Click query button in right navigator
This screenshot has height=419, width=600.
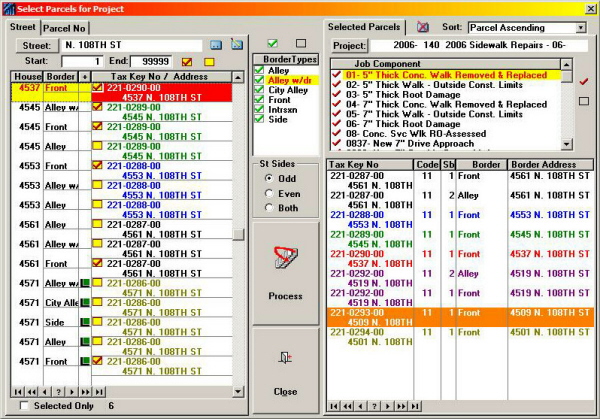point(374,406)
